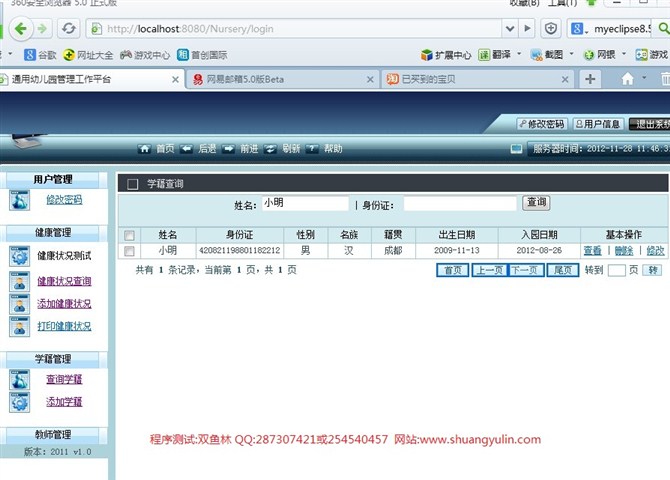This screenshot has width=670, height=480.
Task: Open the 游戏中心 bookmark
Action: point(145,55)
